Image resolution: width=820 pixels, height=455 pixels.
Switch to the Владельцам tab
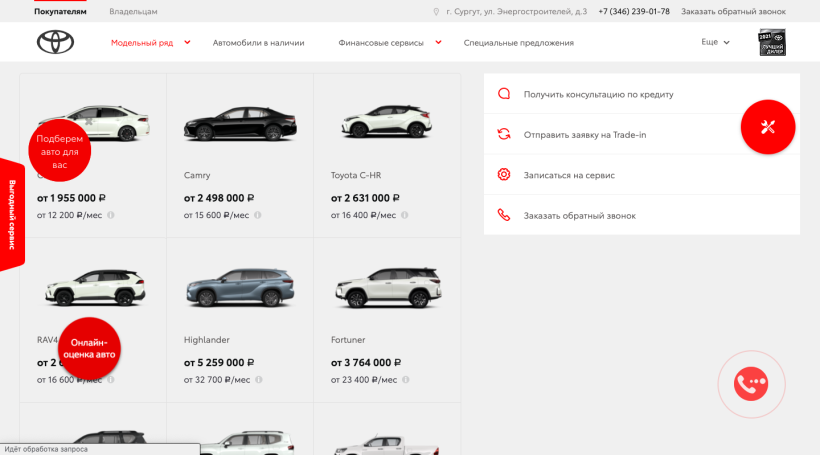[133, 12]
